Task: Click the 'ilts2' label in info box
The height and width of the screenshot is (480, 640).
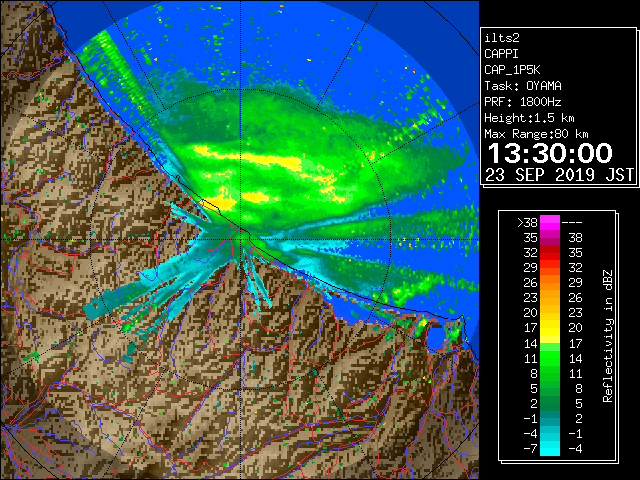Action: (x=502, y=38)
